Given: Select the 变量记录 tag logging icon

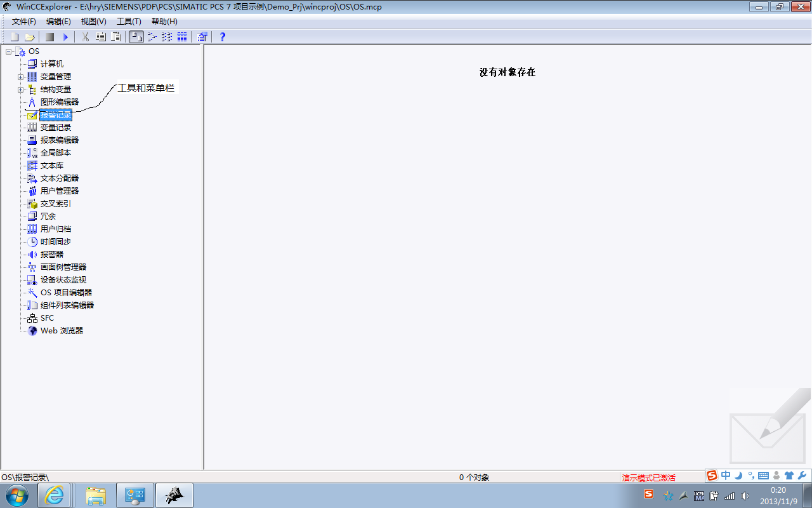Looking at the screenshot, I should coord(32,128).
